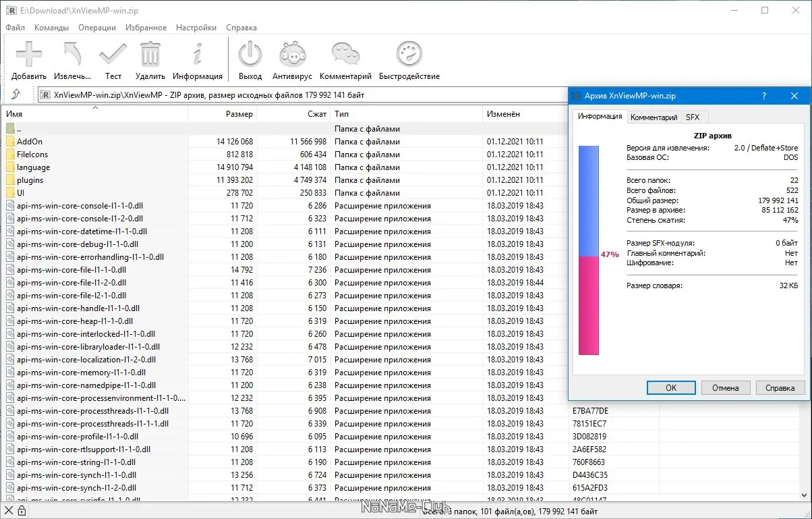Click the Удалить (Delete) trash icon

tap(150, 54)
